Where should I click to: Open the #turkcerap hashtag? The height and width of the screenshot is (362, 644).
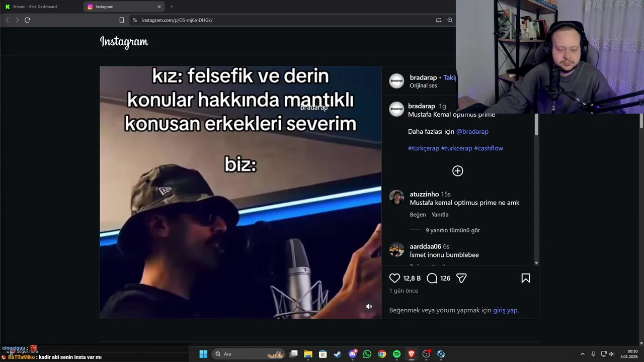tap(456, 148)
